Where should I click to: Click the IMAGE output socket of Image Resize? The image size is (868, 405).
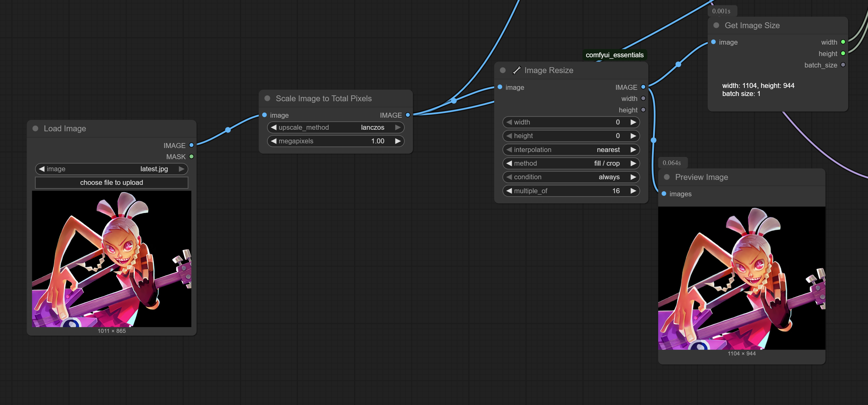643,87
